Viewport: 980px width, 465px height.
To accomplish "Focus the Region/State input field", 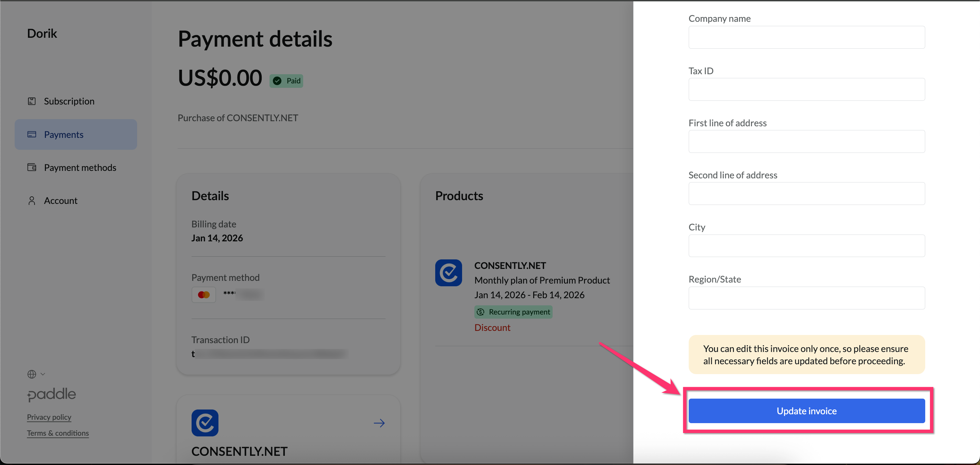I will pyautogui.click(x=806, y=298).
